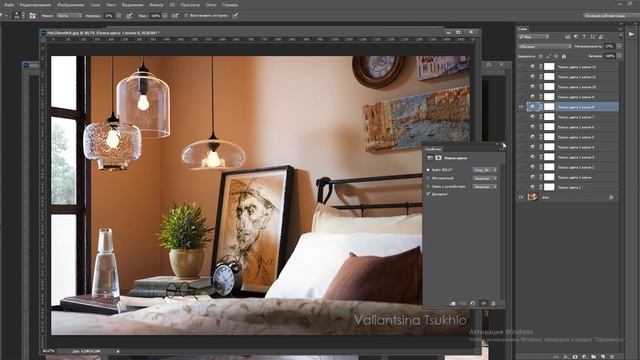Image resolution: width=640 pixels, height=360 pixels.
Task: Click the mask icon in Properties panel
Action: 438,158
